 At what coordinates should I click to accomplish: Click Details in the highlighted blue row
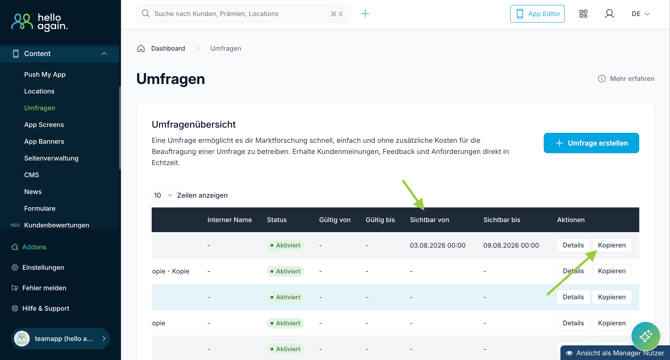point(573,297)
